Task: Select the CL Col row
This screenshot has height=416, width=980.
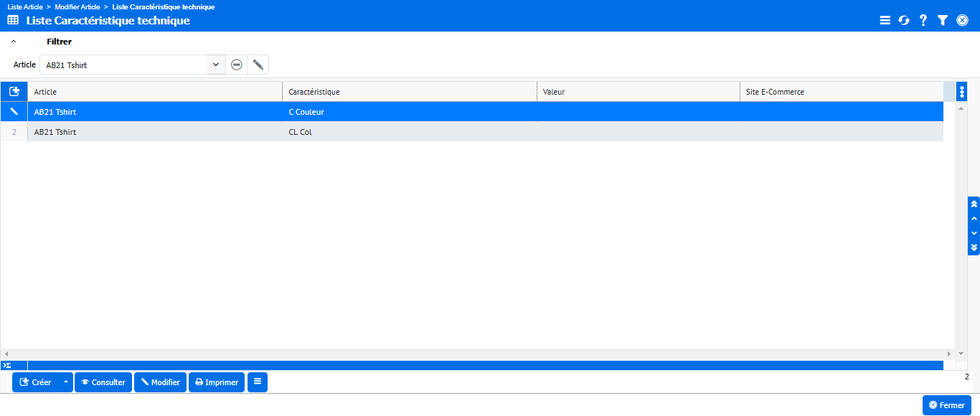Action: [x=300, y=132]
